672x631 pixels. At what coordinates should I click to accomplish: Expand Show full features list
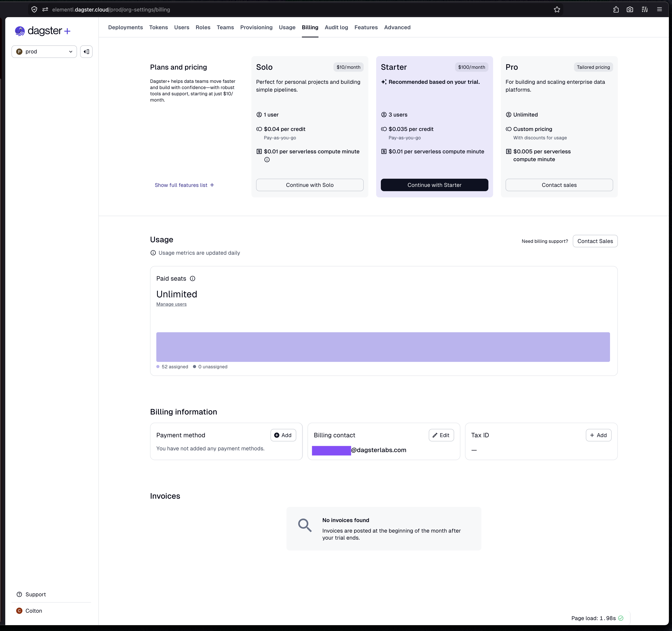184,185
